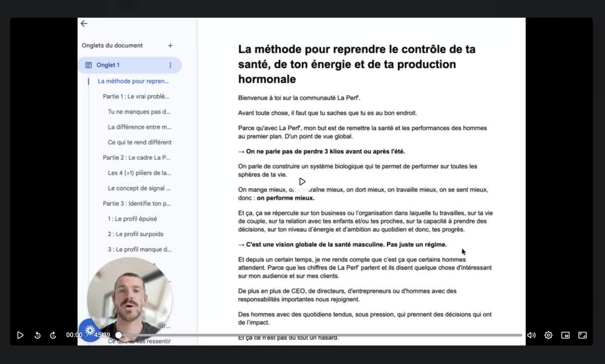Click the center play overlay icon
The width and height of the screenshot is (605, 364).
click(x=302, y=181)
